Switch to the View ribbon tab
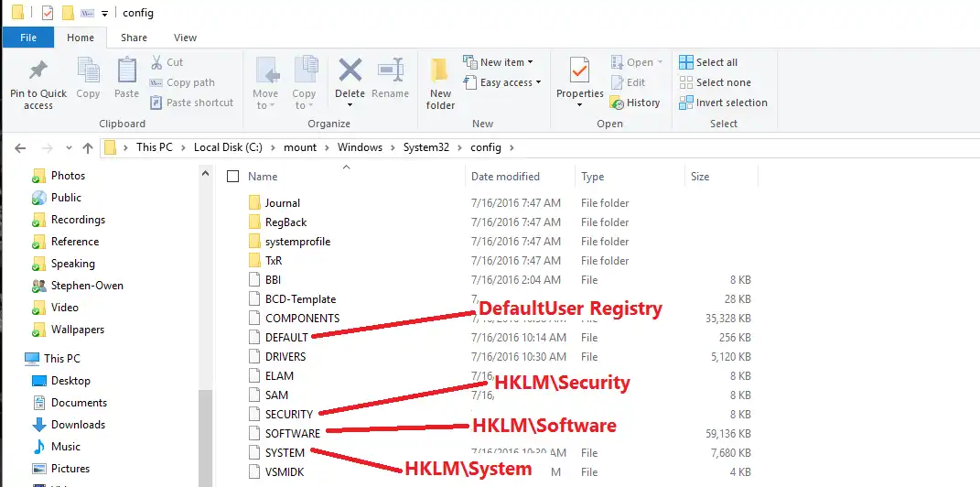The image size is (980, 487). point(185,38)
